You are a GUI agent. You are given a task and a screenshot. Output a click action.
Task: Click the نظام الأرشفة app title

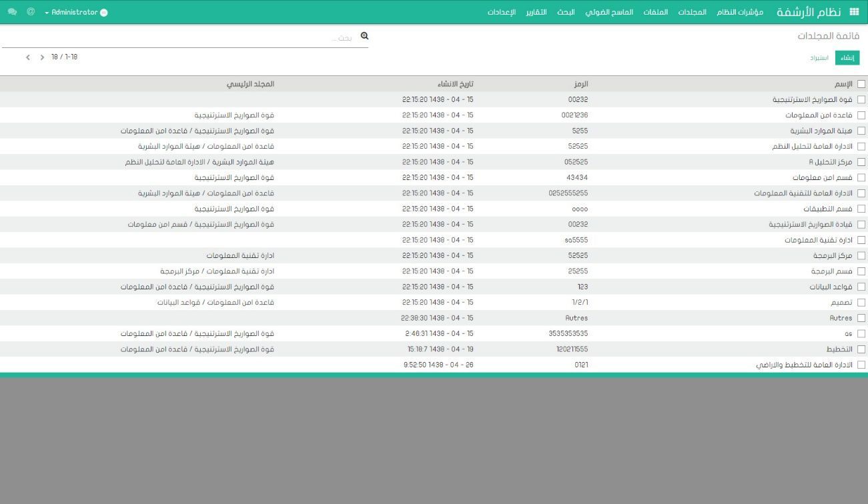pos(809,12)
